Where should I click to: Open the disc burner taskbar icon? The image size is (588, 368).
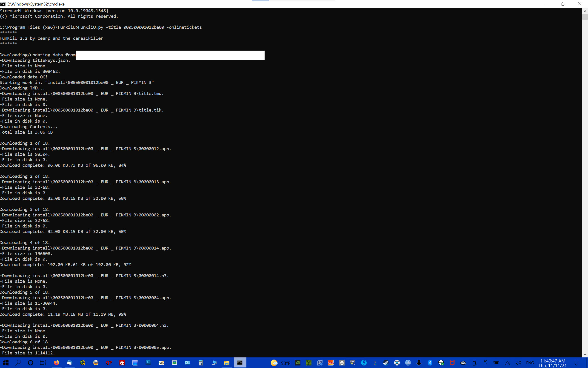[x=96, y=363]
